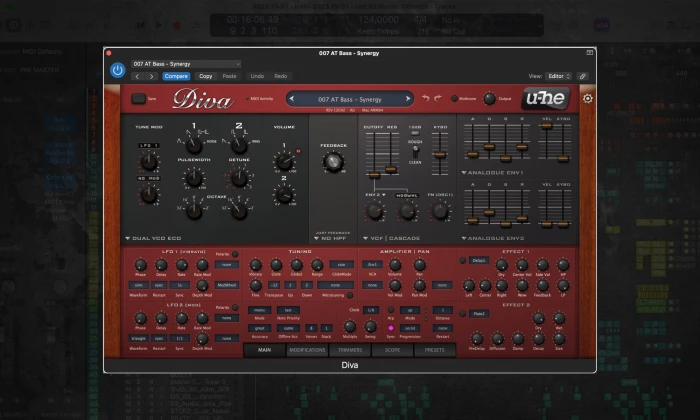Viewport: 700px width, 420px height.
Task: Toggle the Effect 1 power button
Action: pyautogui.click(x=462, y=260)
